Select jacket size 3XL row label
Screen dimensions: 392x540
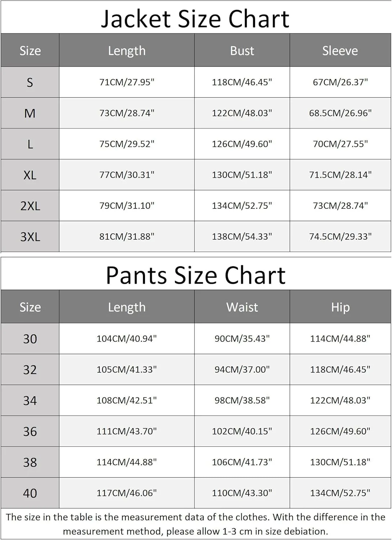[30, 237]
